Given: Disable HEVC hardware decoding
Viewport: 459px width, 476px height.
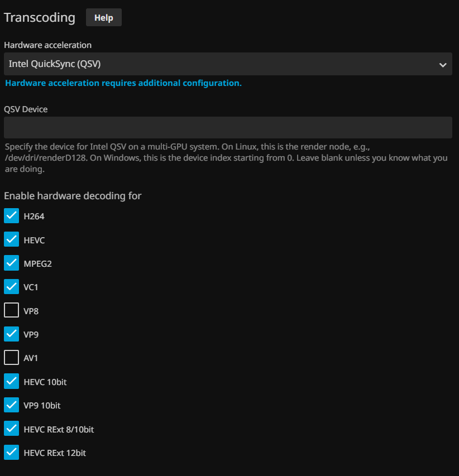Looking at the screenshot, I should [12, 240].
